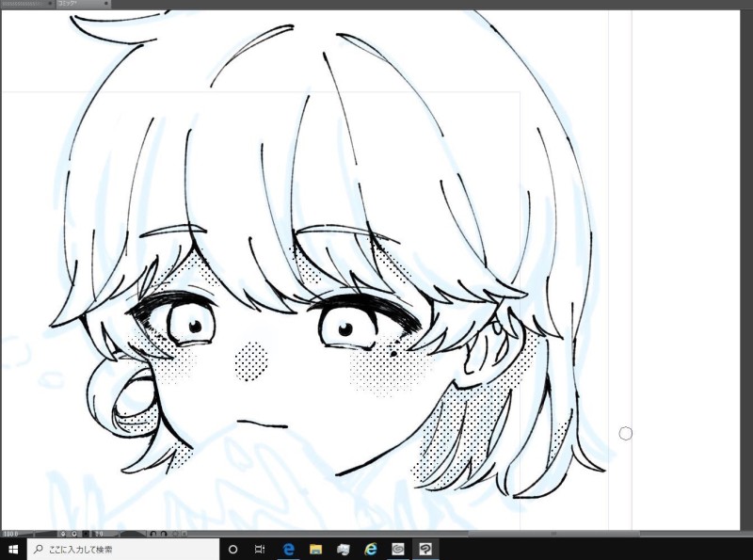Click the rotation angle field in status bar
The height and width of the screenshot is (560, 753).
click(x=100, y=534)
